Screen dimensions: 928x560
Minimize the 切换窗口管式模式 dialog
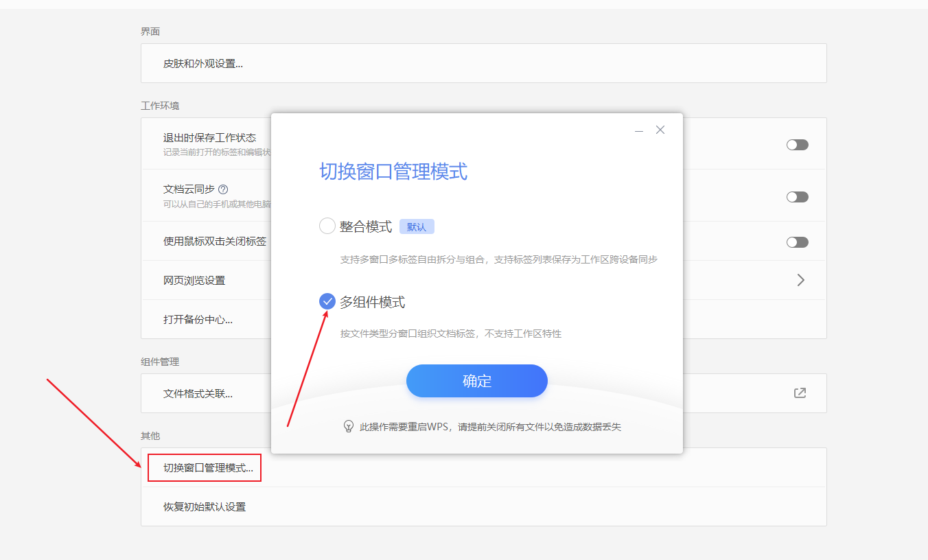[x=639, y=129]
